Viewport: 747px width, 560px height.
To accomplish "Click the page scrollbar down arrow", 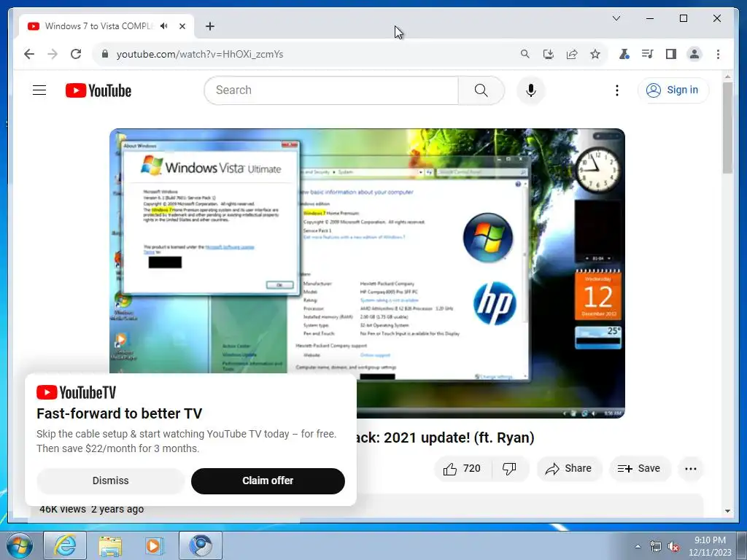I will click(727, 511).
